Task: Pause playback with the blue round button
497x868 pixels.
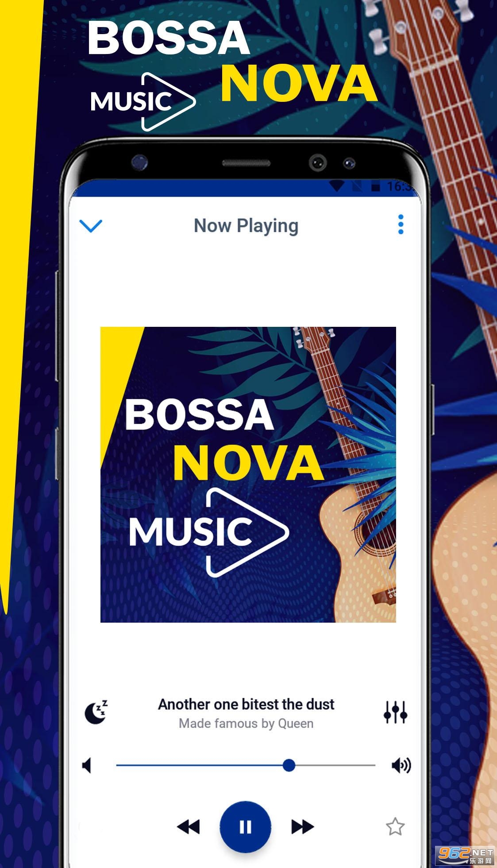Action: point(245,826)
